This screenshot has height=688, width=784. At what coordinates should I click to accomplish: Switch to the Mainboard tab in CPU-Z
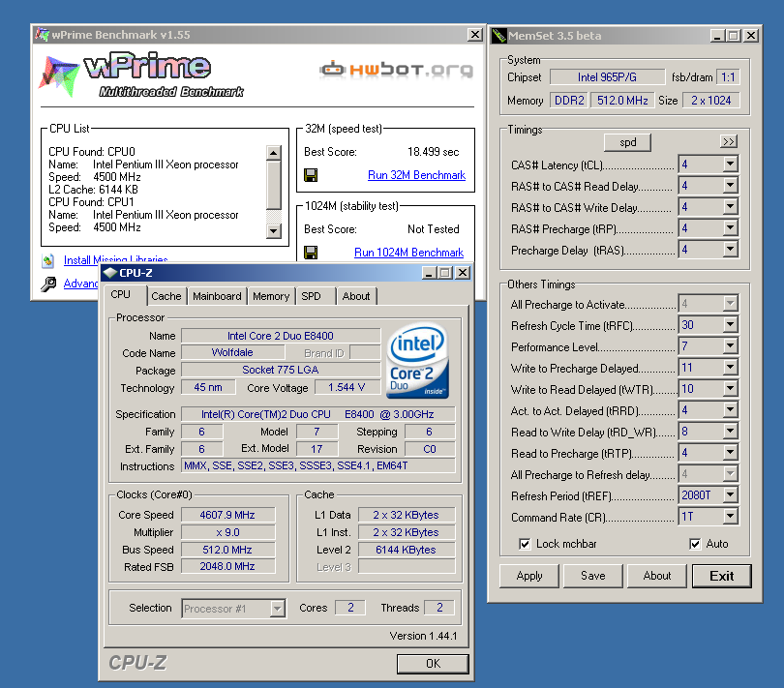[217, 296]
